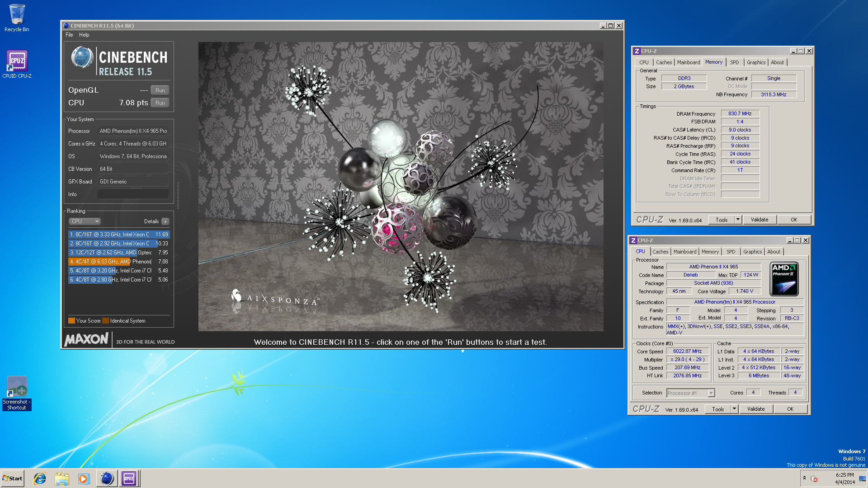This screenshot has width=868, height=488.
Task: Switch to About tab in lower CPU-Z
Action: tap(774, 252)
